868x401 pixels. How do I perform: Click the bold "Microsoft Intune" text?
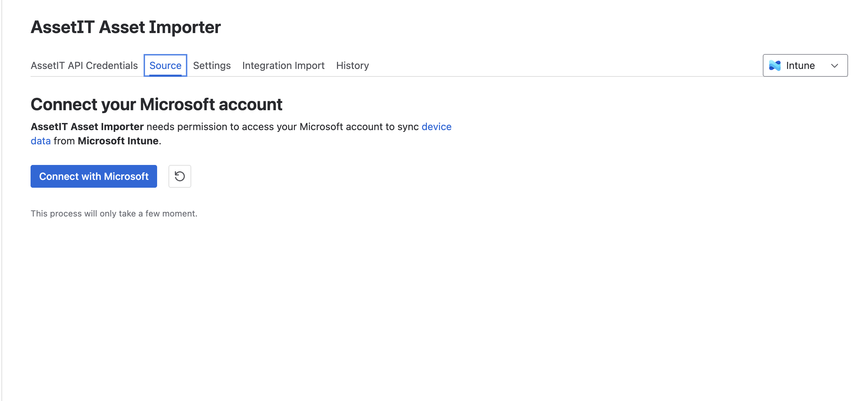(x=118, y=141)
